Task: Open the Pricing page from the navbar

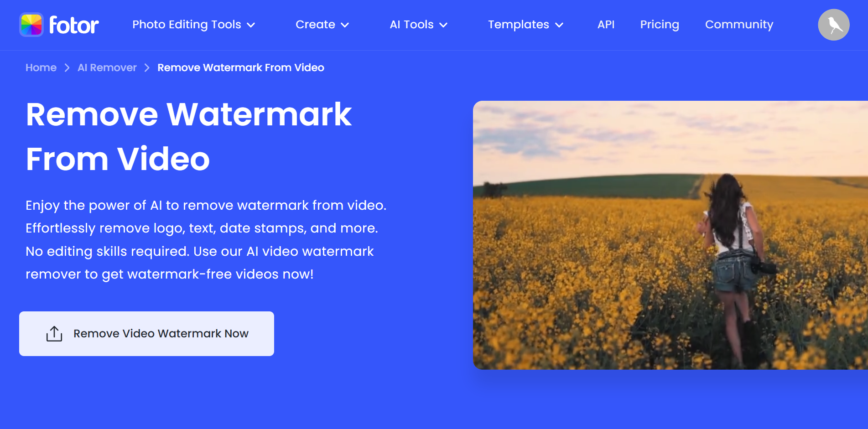Action: pyautogui.click(x=660, y=25)
